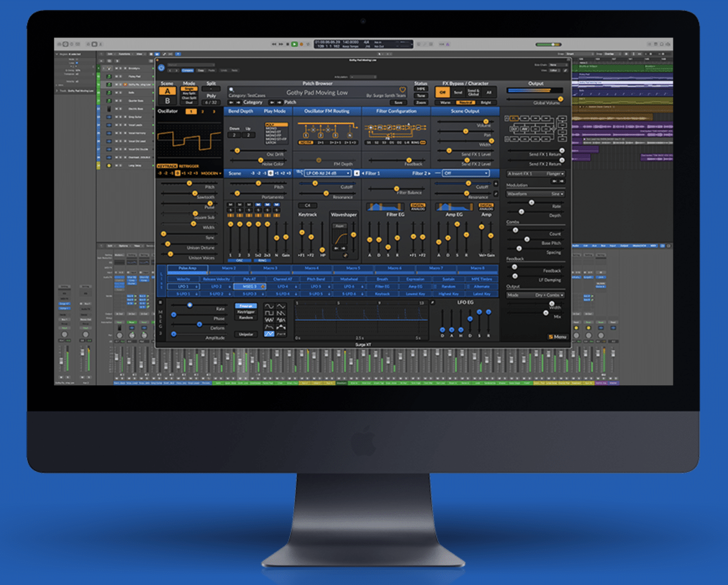Click the Logic transport Record button
The width and height of the screenshot is (728, 585).
tap(302, 44)
